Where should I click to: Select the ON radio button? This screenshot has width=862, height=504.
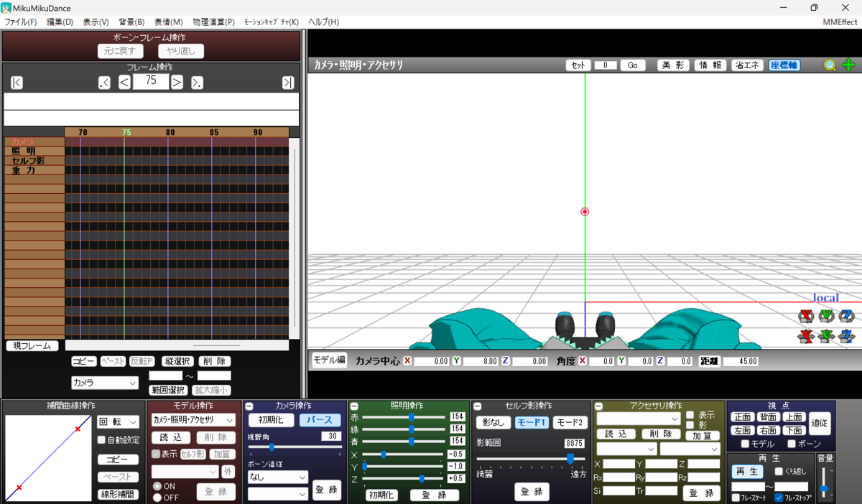click(x=157, y=486)
